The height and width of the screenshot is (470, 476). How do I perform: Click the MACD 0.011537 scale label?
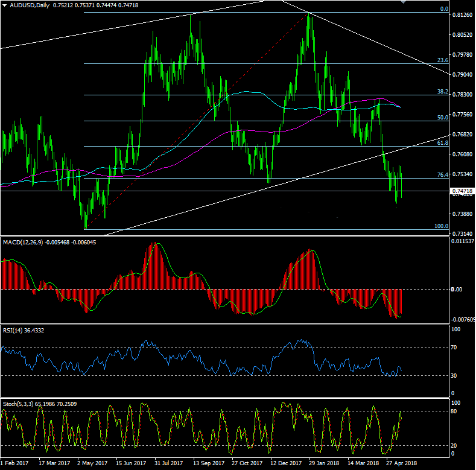463,241
